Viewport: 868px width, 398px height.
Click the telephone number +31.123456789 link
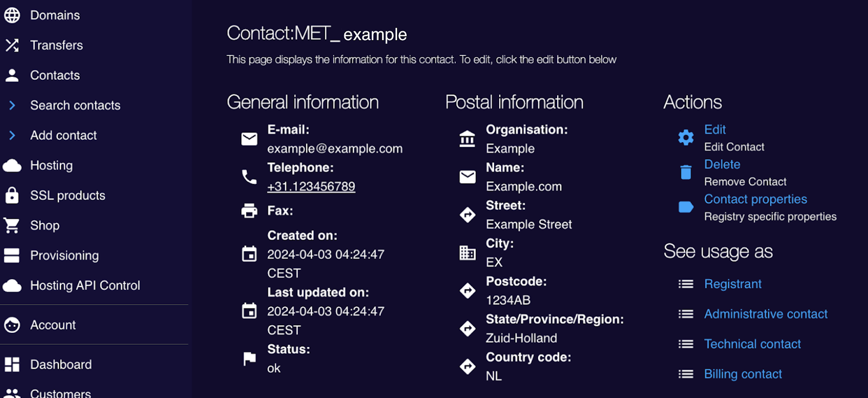pyautogui.click(x=311, y=187)
